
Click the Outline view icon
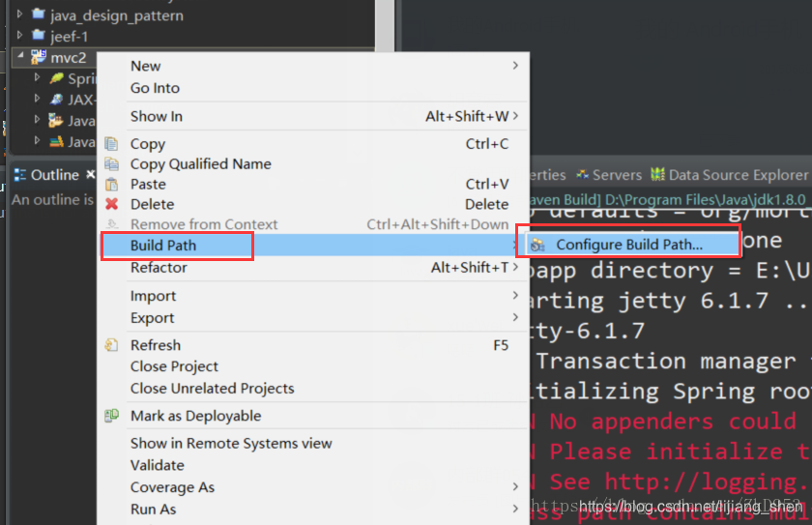click(x=19, y=175)
